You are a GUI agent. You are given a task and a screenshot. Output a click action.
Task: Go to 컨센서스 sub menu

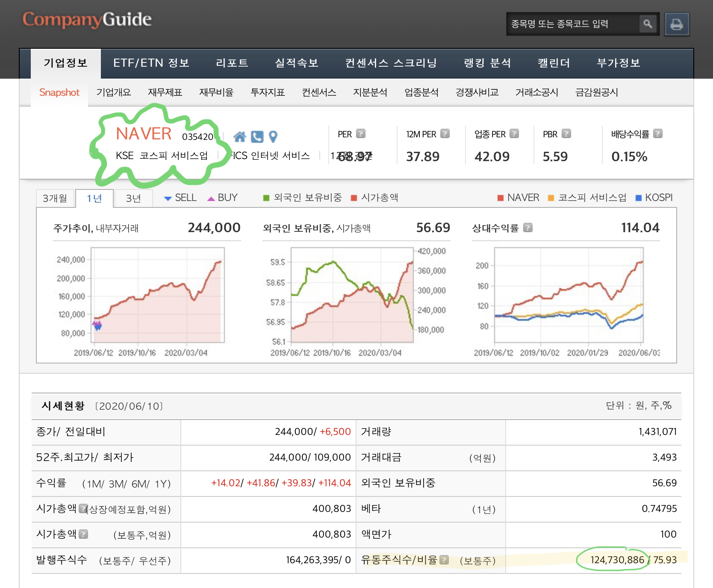click(x=319, y=93)
